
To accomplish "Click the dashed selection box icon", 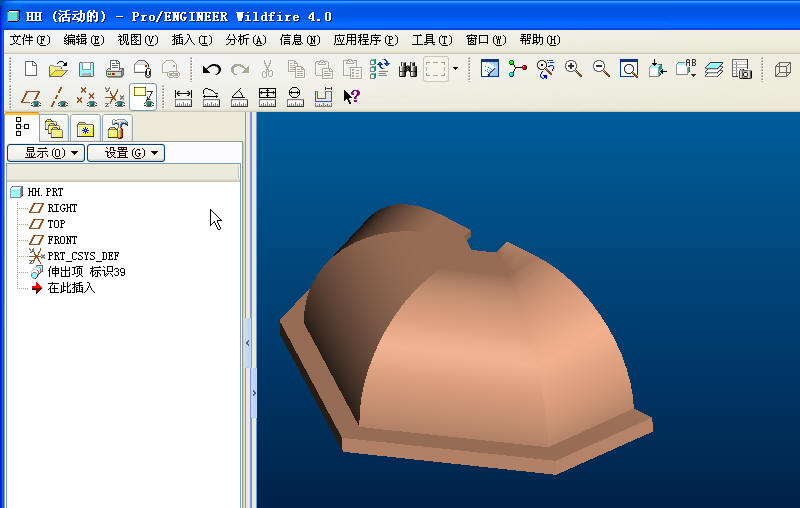I will coord(436,68).
